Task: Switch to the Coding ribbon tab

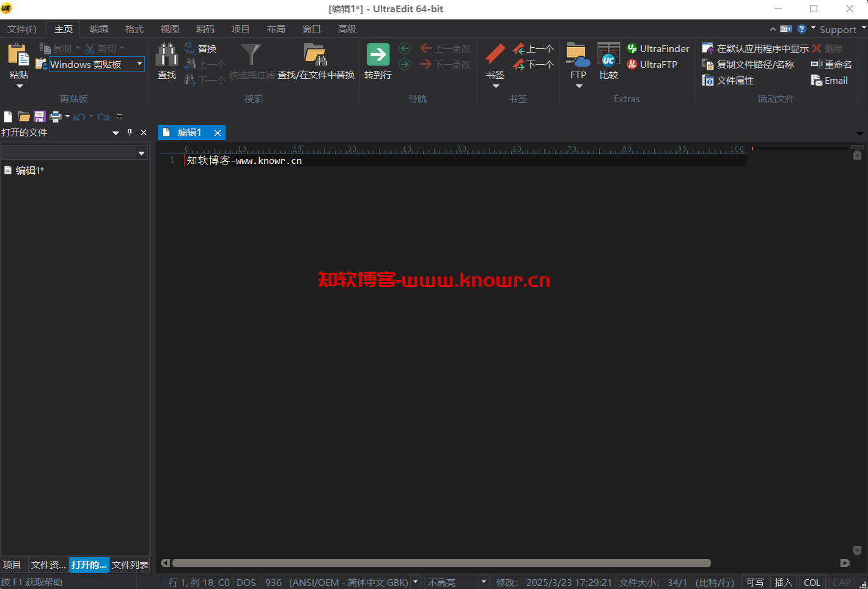Action: pyautogui.click(x=205, y=29)
